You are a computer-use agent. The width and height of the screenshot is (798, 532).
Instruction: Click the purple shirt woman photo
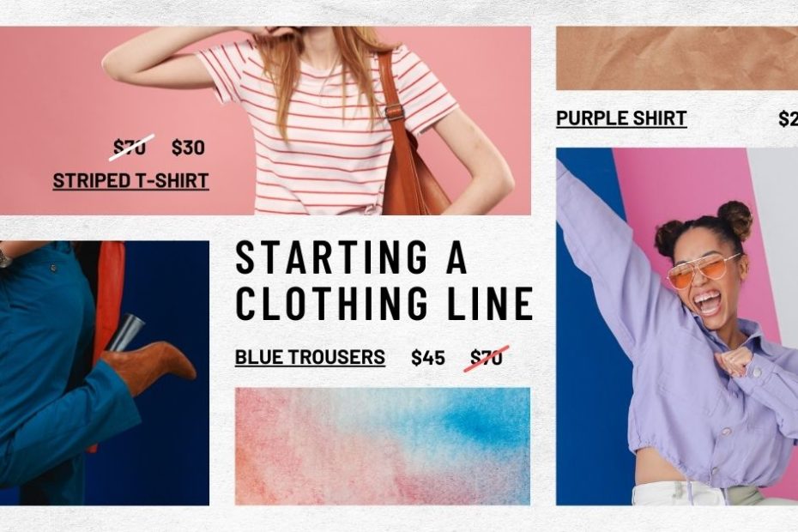(x=677, y=326)
